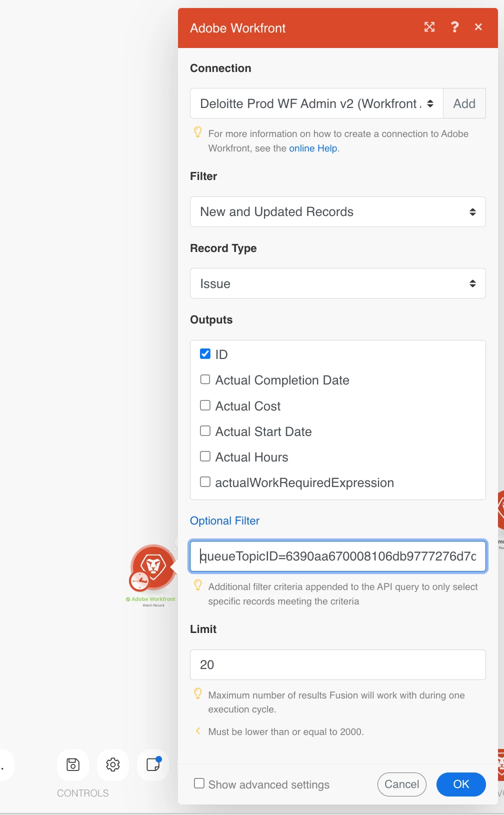Enable Show advanced settings checkbox
504x815 pixels.
pos(199,783)
